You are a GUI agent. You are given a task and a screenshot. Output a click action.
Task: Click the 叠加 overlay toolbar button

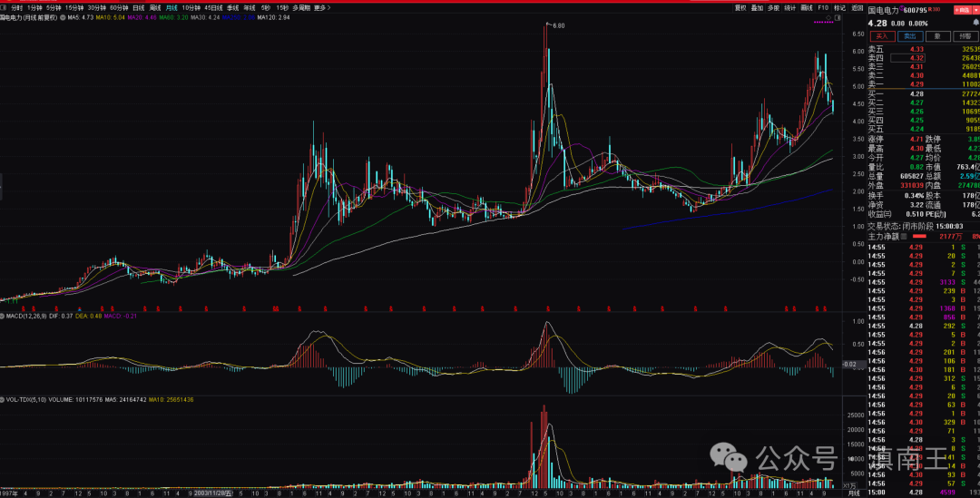757,8
